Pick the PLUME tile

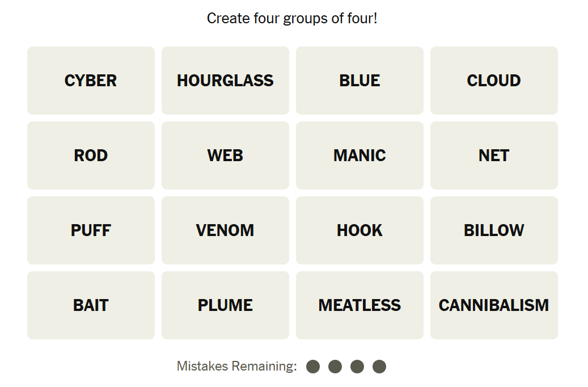225,305
